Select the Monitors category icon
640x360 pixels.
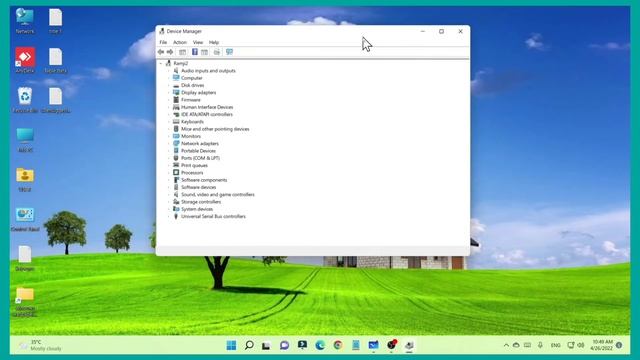pos(176,136)
